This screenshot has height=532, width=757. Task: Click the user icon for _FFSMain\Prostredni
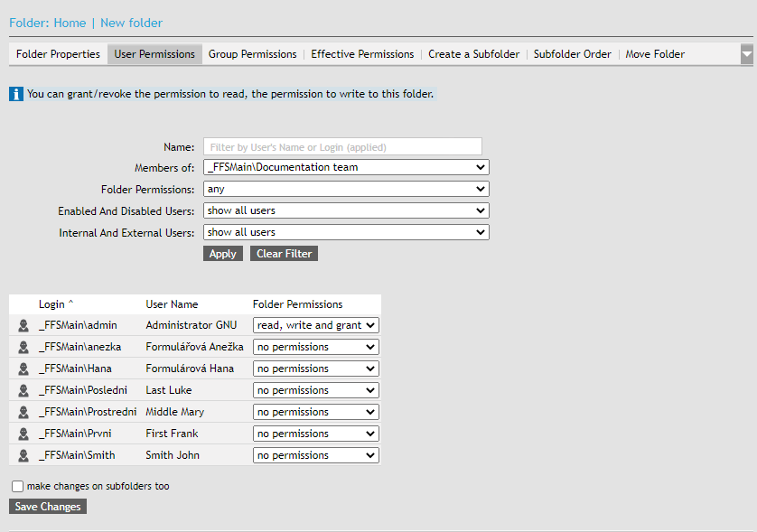[x=23, y=412]
